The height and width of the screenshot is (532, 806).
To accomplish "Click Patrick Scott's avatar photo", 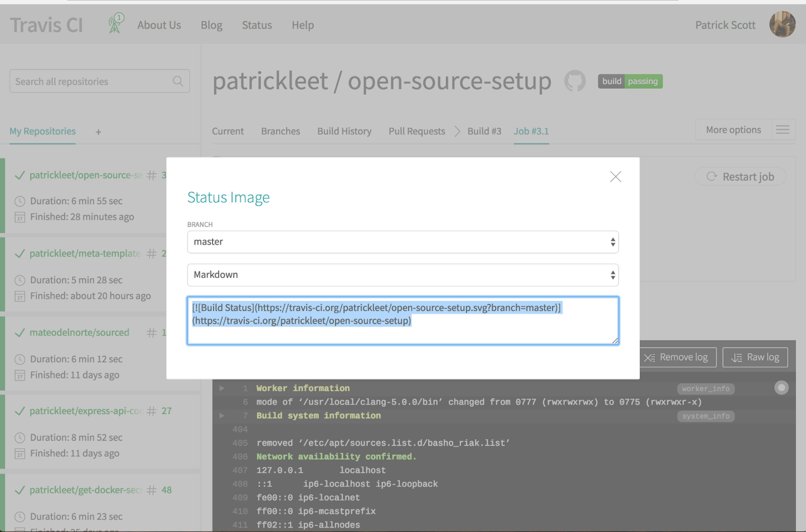I will [782, 24].
